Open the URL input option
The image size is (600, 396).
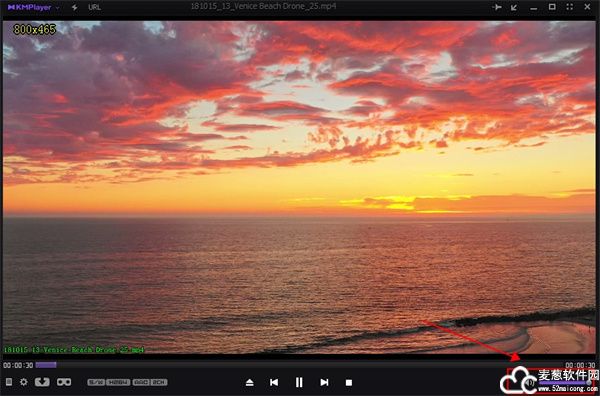point(95,7)
